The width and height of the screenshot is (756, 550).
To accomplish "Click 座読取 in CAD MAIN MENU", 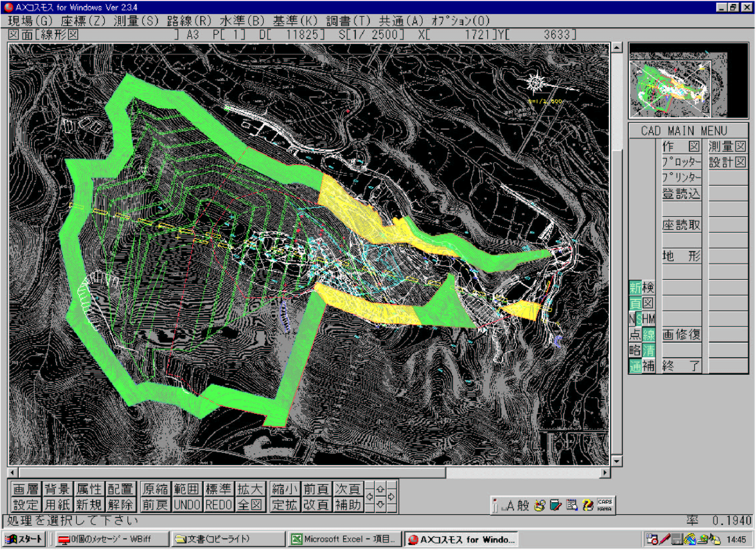I will [x=681, y=225].
